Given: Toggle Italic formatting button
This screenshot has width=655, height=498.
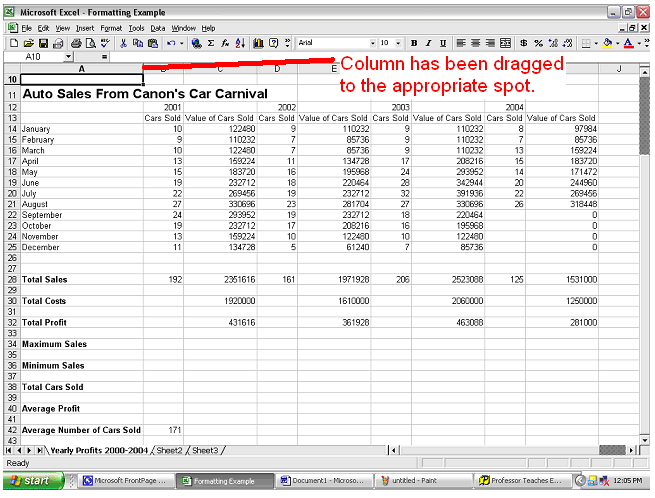Looking at the screenshot, I should [x=428, y=44].
